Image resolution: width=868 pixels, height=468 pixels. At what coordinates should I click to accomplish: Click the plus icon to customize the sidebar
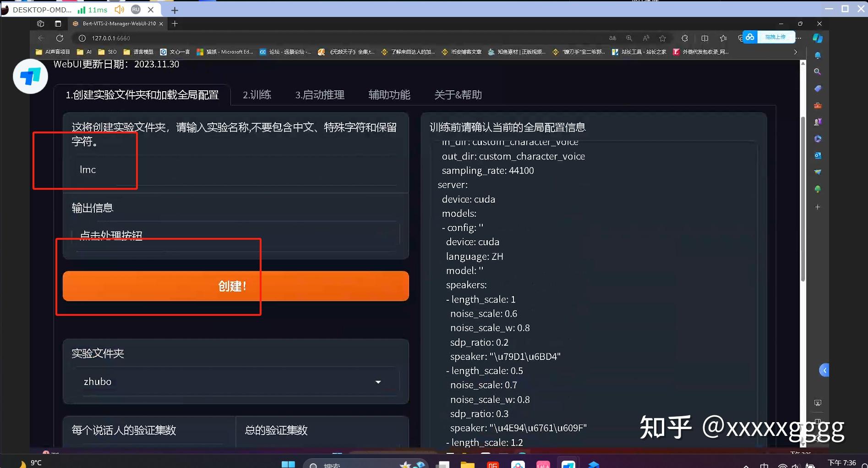coord(817,207)
